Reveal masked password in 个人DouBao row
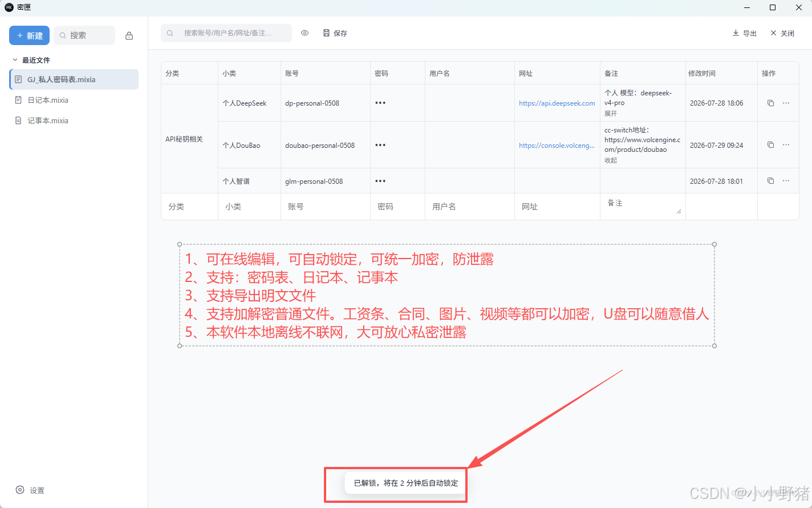The height and width of the screenshot is (508, 812). click(x=380, y=145)
